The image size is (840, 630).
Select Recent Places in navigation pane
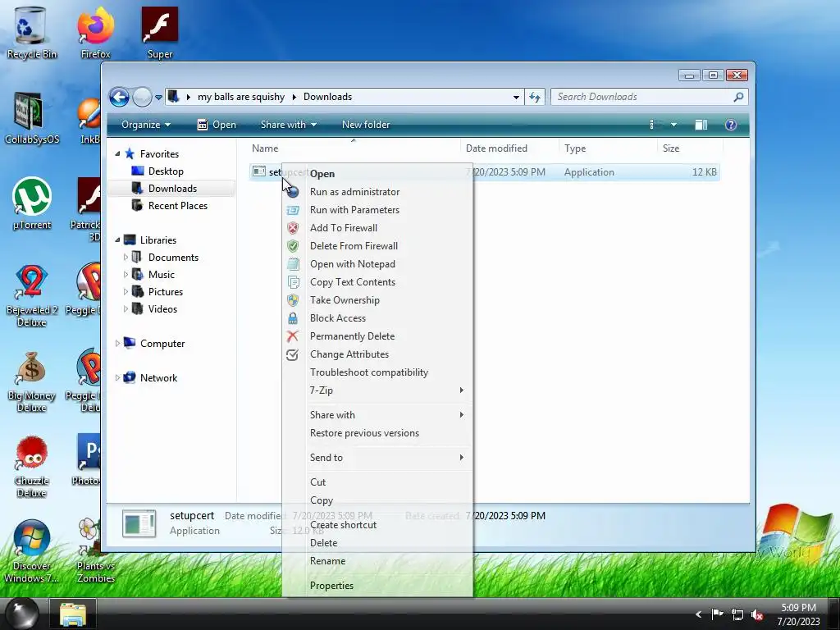tap(177, 206)
